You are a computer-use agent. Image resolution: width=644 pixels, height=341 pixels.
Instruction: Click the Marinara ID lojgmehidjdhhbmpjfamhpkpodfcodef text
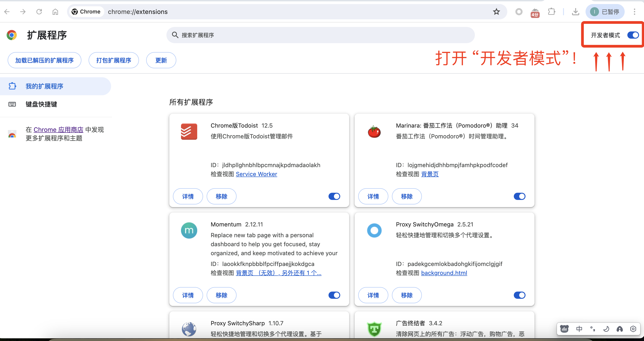click(x=457, y=165)
